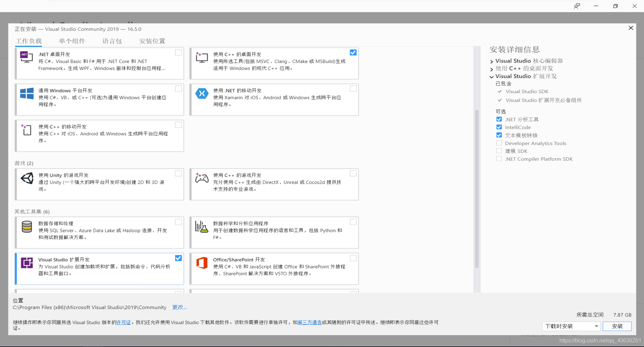Check the 数据存储和处理 workload

[178, 222]
